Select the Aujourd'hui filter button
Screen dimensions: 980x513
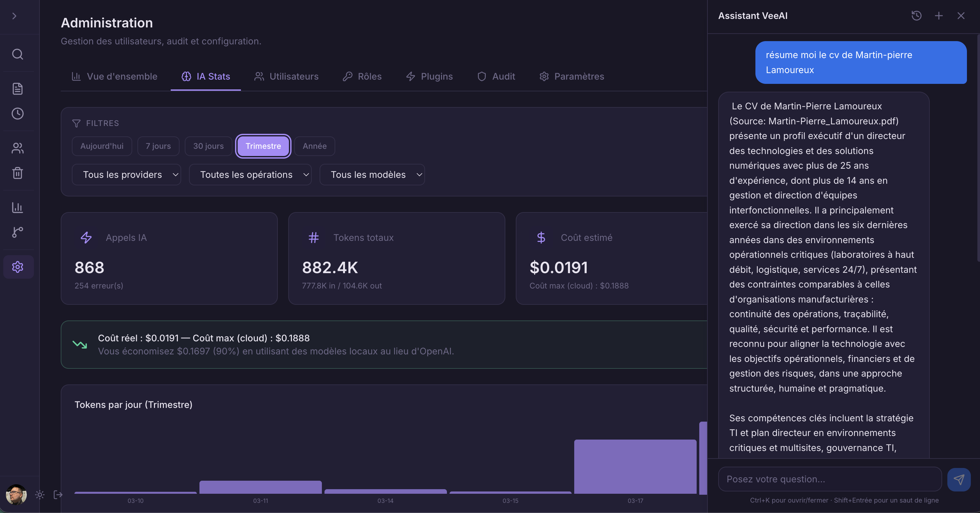102,146
